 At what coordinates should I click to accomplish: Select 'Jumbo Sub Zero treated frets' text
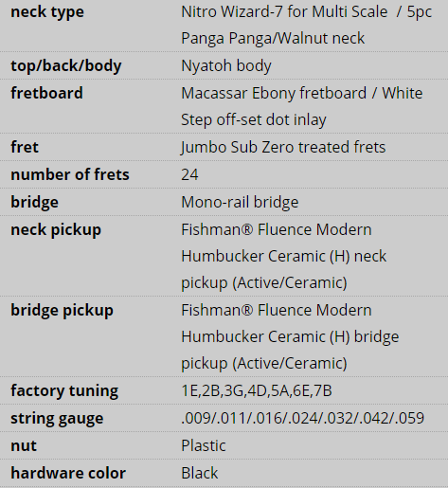283,147
